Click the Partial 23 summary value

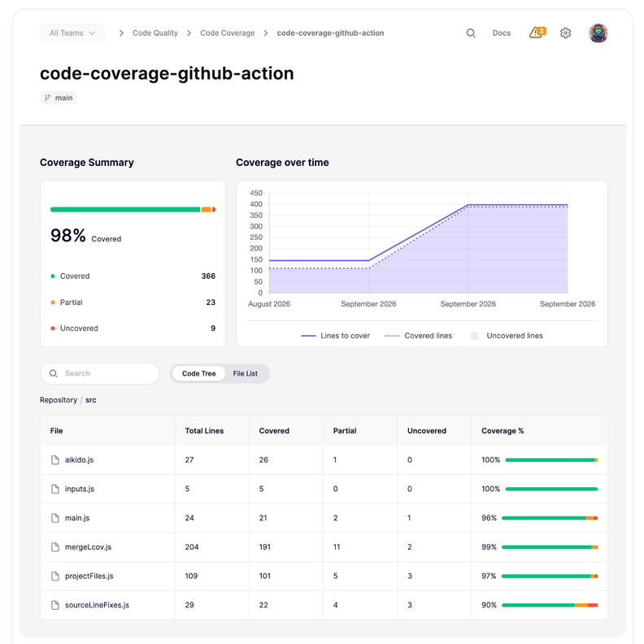[211, 302]
